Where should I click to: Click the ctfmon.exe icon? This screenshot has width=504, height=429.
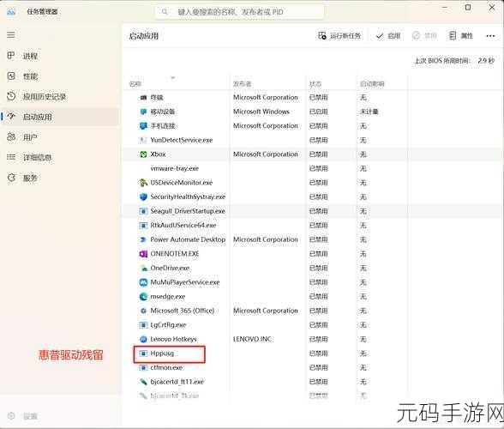coord(143,367)
